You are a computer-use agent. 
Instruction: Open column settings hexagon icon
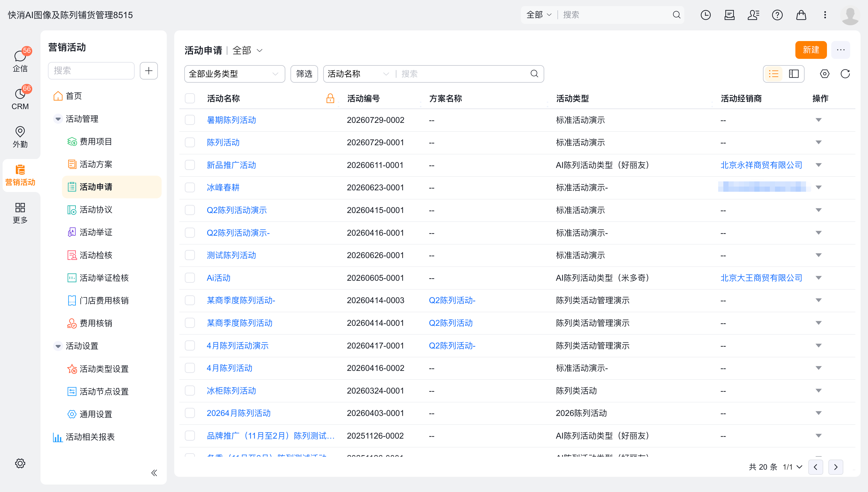click(x=824, y=74)
